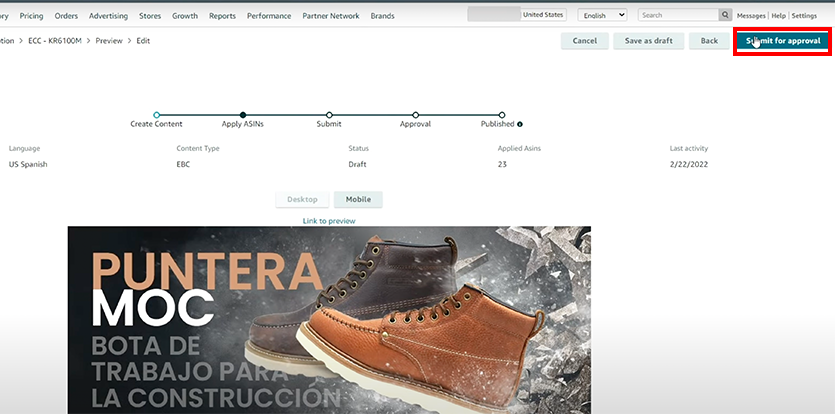This screenshot has width=835, height=414.
Task: Click Save as draft
Action: click(649, 40)
